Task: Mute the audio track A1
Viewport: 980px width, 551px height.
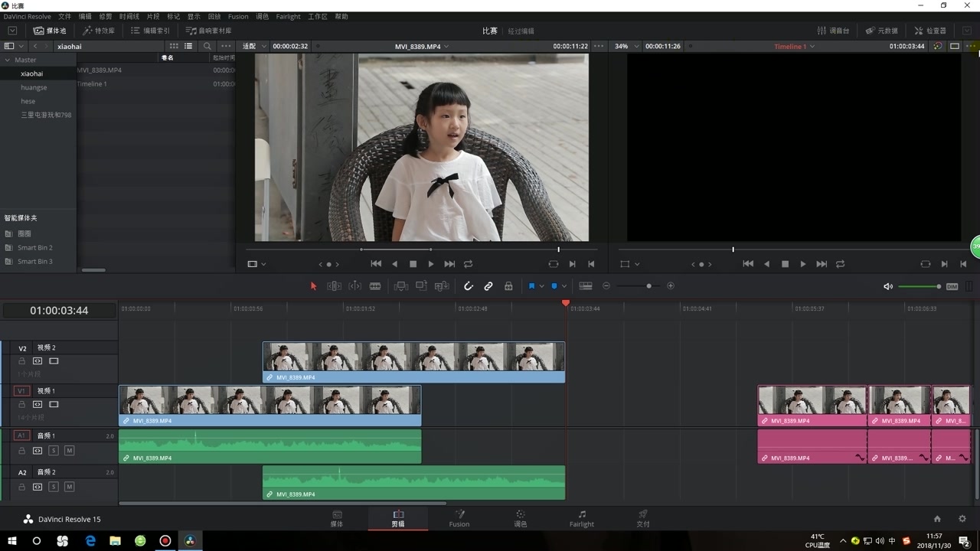Action: tap(69, 451)
